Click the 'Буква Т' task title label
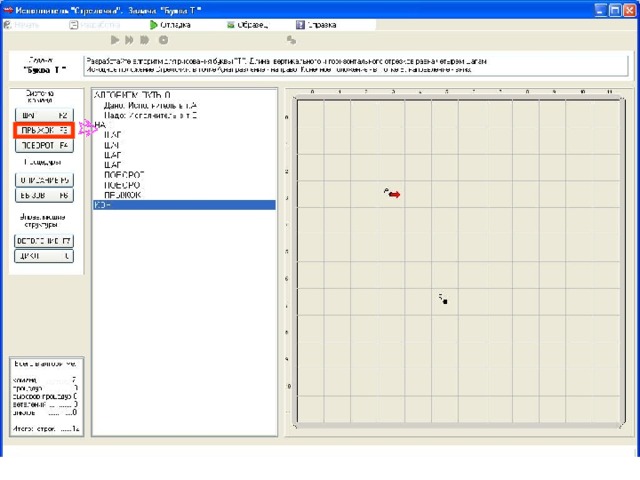Viewport: 640px width, 480px height. point(43,70)
